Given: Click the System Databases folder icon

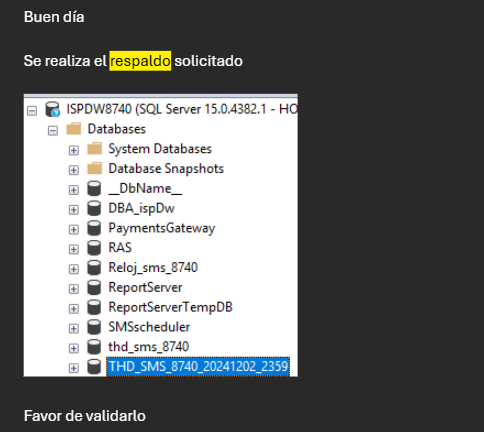Looking at the screenshot, I should point(95,149).
